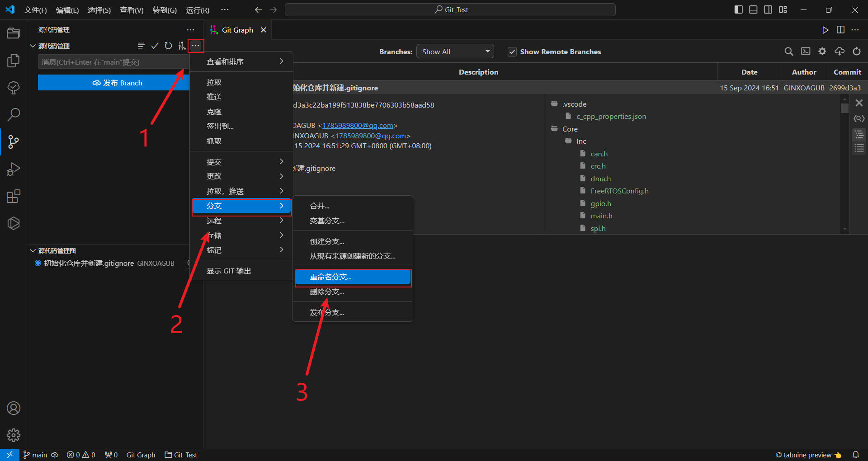
Task: Open Run and Debug view
Action: (x=14, y=169)
